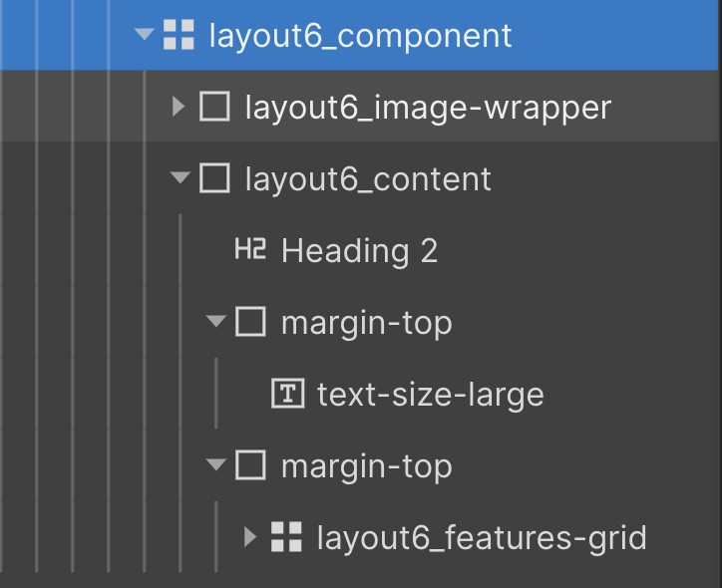Select the text-size-large element label
722x588 pixels.
pyautogui.click(x=431, y=395)
